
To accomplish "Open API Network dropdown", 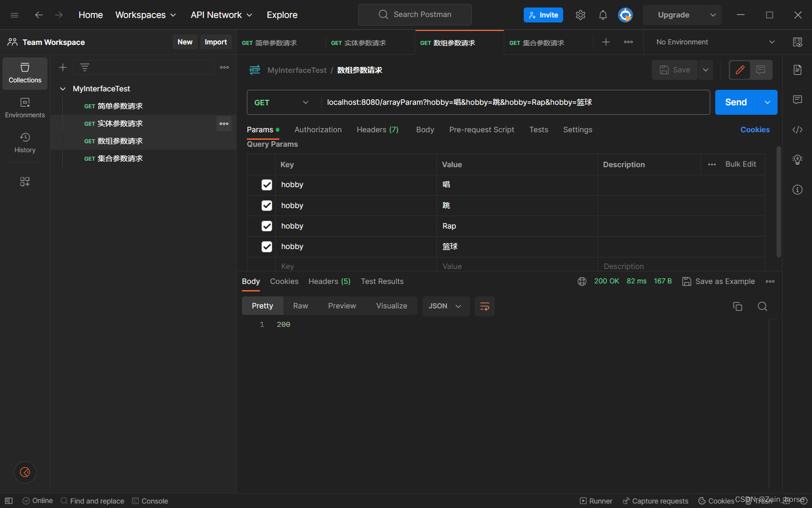I will [x=221, y=15].
